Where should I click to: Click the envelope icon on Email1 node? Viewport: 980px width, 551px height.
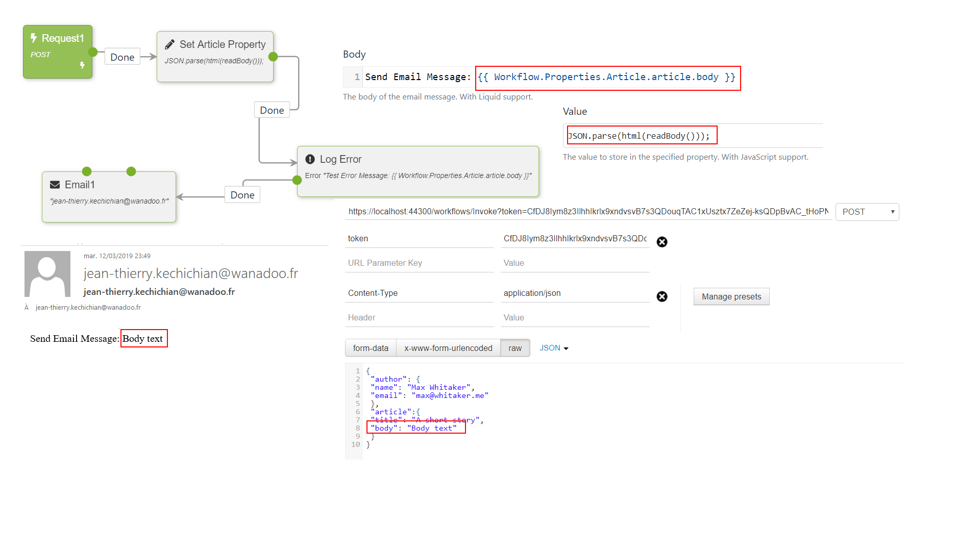(x=55, y=185)
